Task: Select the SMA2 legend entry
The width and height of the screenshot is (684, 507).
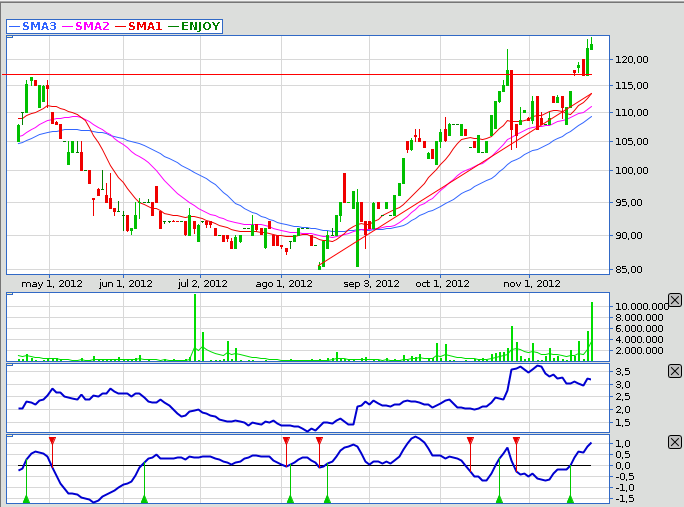Action: pyautogui.click(x=86, y=26)
